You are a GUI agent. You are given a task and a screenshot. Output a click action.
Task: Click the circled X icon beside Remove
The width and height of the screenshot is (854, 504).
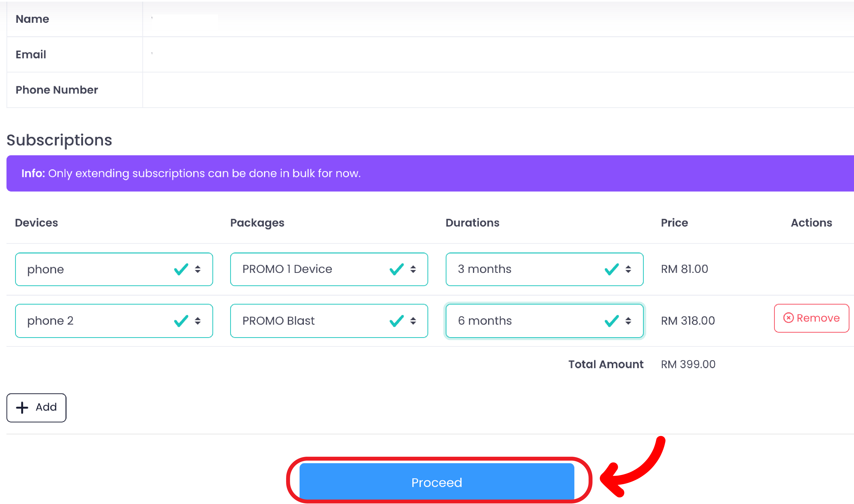click(x=788, y=318)
